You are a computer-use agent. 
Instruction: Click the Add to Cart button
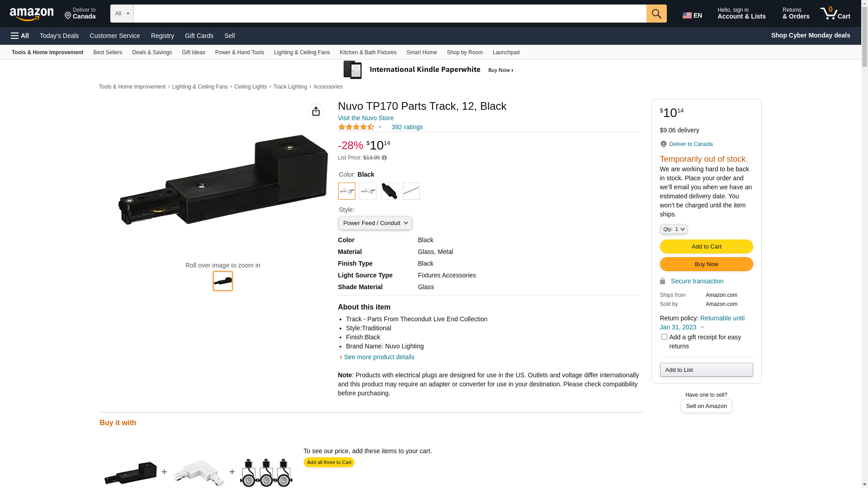[x=706, y=246]
